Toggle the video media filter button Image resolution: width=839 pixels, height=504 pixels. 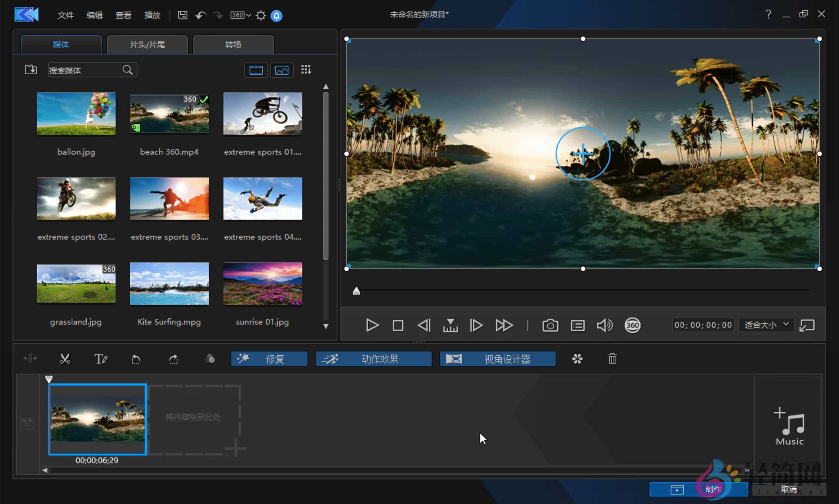tap(256, 70)
